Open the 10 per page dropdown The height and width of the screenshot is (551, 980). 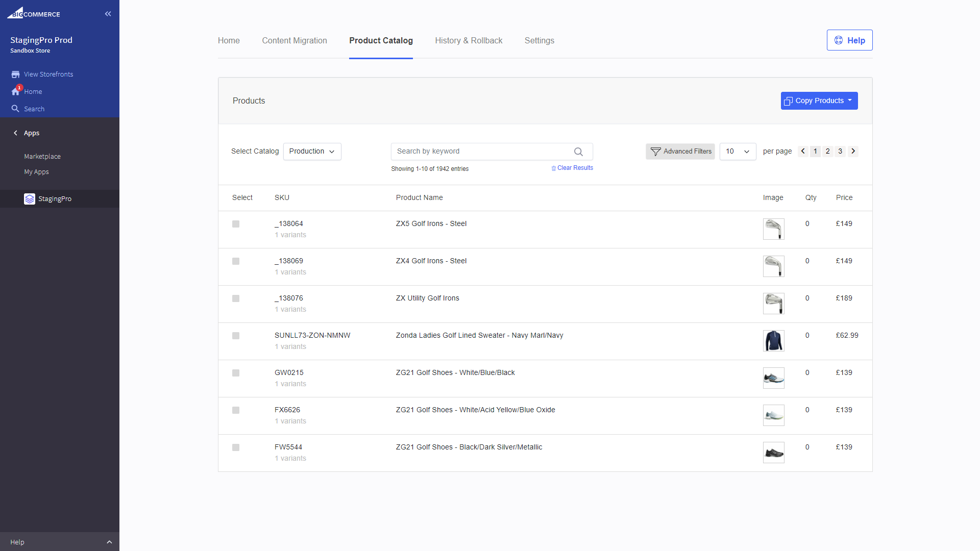point(738,152)
